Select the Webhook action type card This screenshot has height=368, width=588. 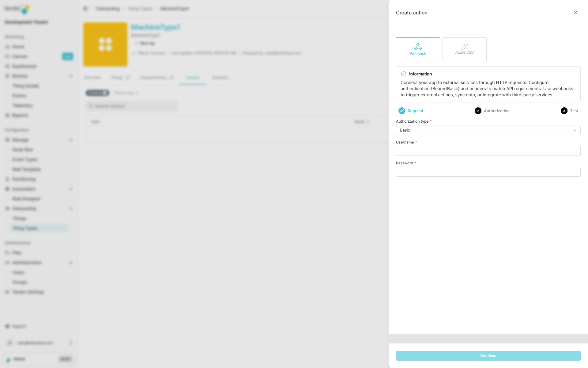click(418, 49)
